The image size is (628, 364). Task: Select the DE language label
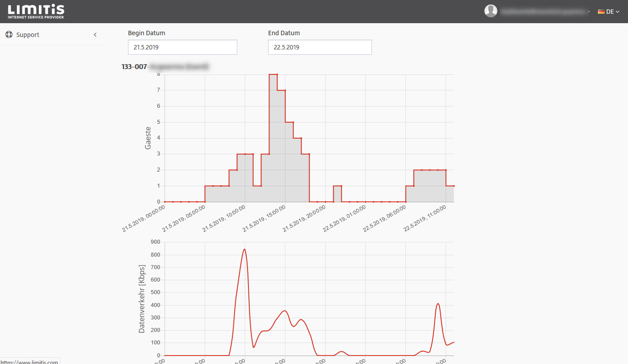pyautogui.click(x=610, y=12)
